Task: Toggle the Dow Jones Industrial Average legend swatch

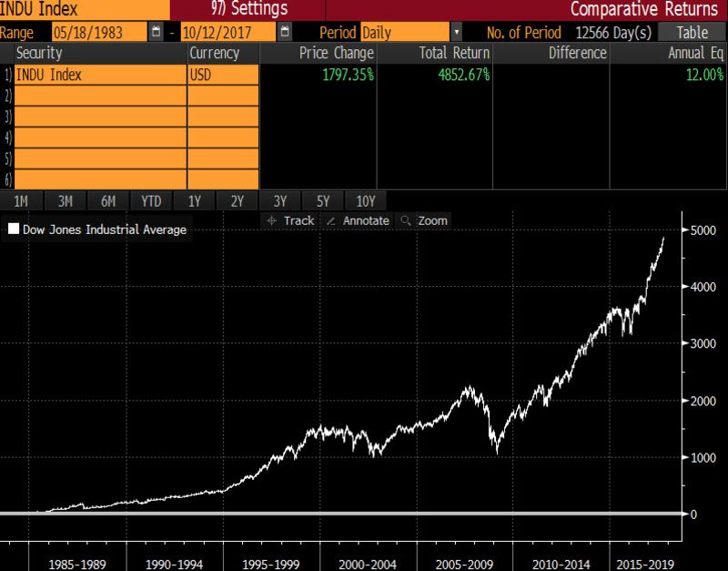Action: 14,229
